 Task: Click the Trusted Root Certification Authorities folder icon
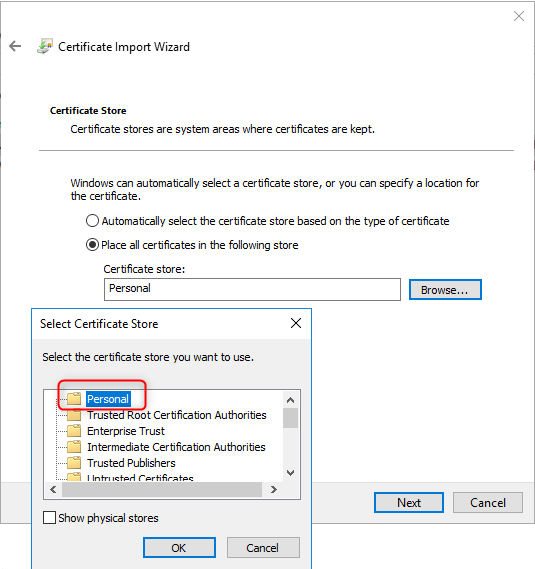pyautogui.click(x=74, y=414)
